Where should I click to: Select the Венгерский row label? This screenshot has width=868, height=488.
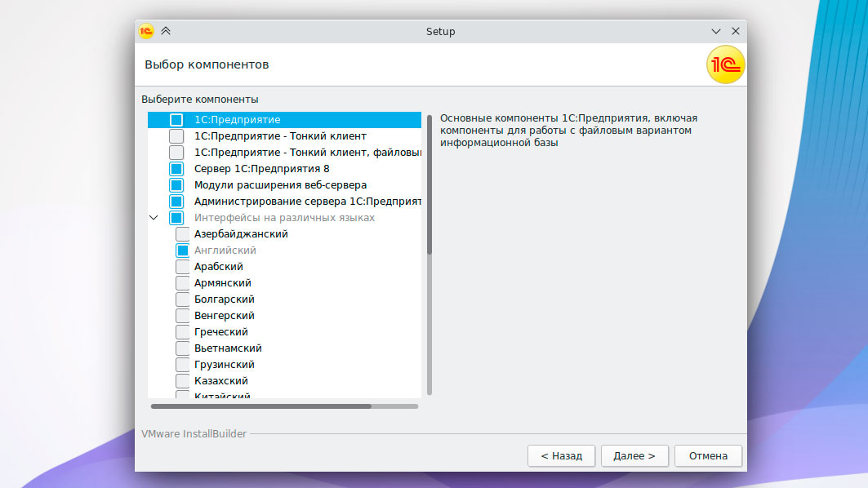[x=225, y=315]
